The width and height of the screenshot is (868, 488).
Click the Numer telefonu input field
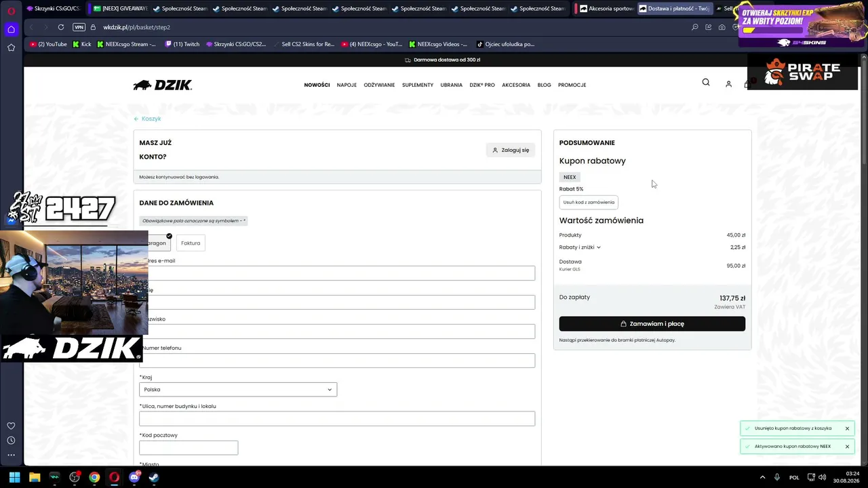(337, 361)
